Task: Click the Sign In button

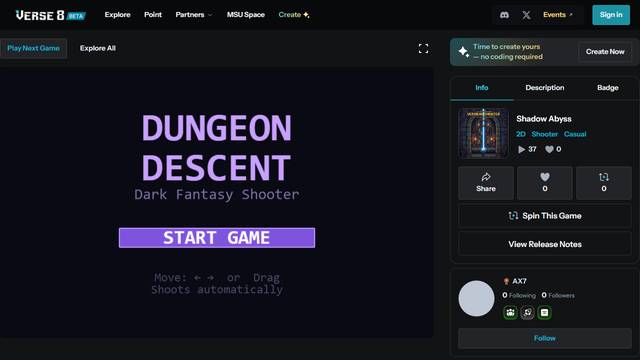Action: pos(611,15)
